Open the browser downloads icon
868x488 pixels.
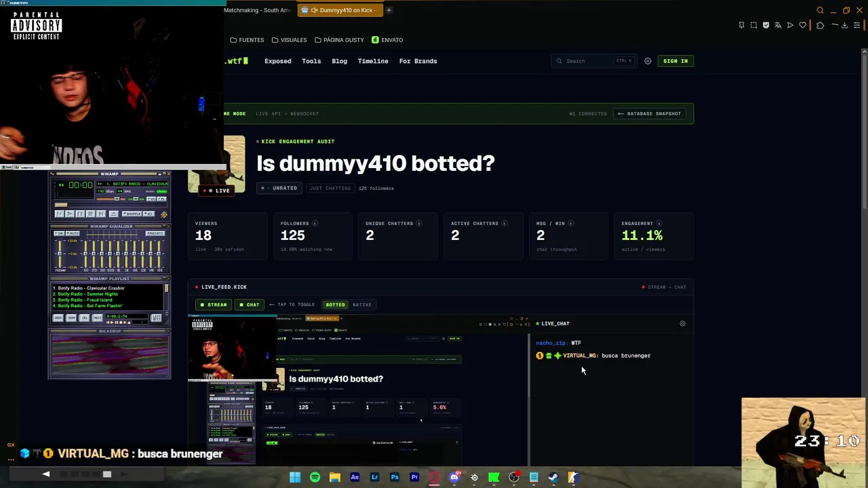click(x=845, y=25)
